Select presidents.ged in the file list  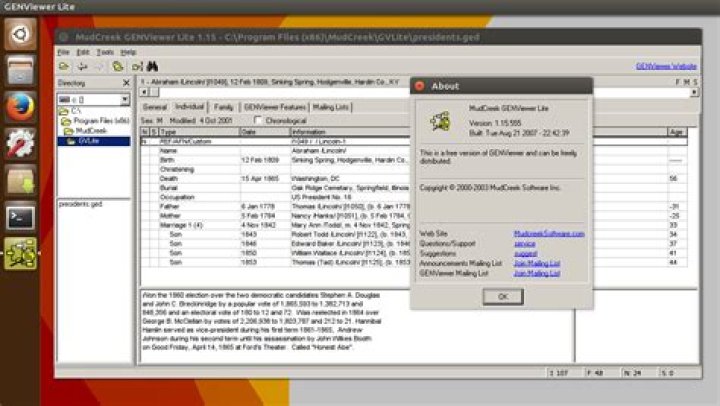[x=80, y=204]
